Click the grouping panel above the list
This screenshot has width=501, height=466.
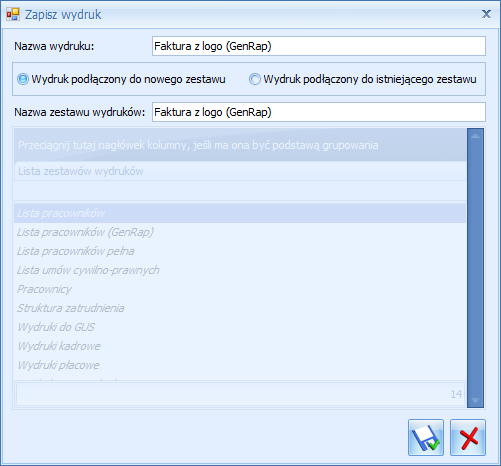click(240, 145)
